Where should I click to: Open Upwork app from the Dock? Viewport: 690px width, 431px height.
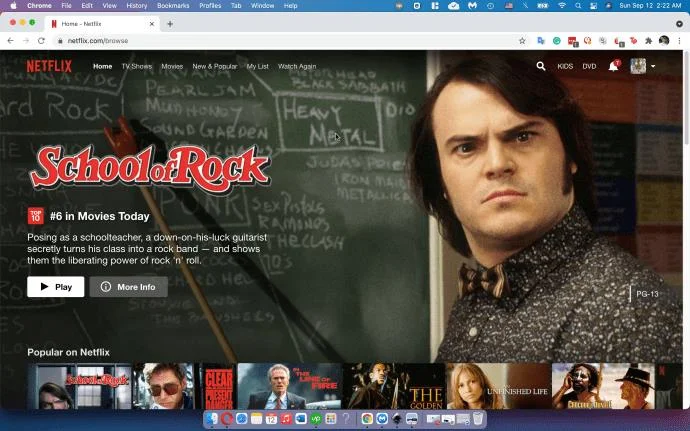(x=316, y=419)
